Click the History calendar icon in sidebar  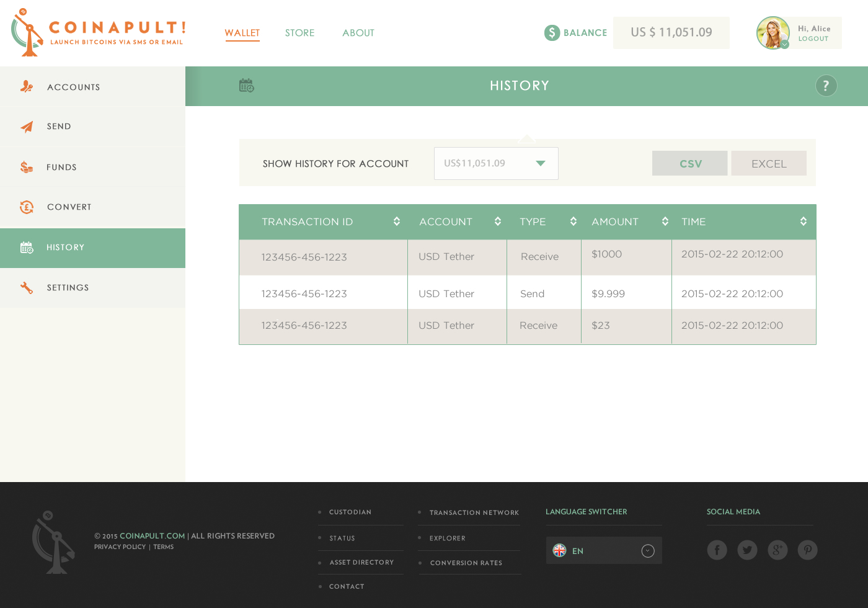click(x=27, y=248)
